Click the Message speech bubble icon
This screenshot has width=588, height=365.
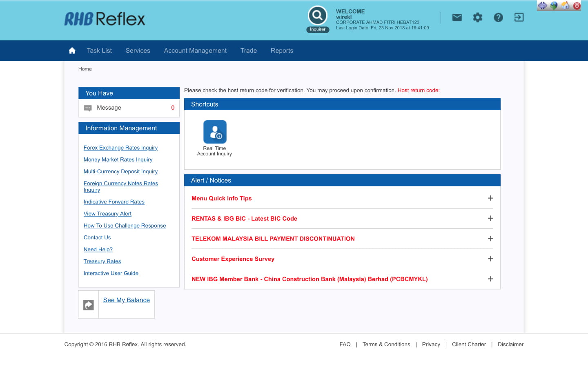coord(88,108)
